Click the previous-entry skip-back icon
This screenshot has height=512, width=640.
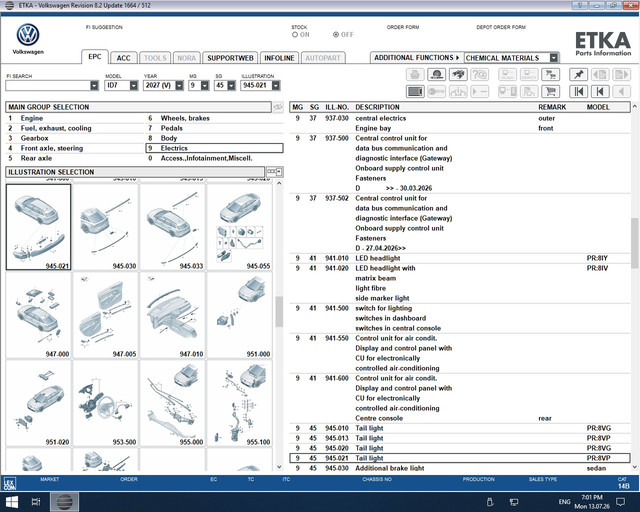600,91
